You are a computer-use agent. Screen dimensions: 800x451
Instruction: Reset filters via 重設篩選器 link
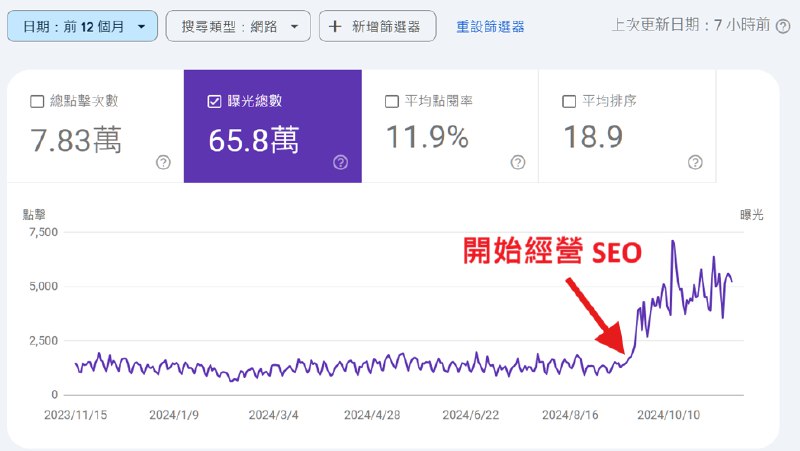coord(490,27)
